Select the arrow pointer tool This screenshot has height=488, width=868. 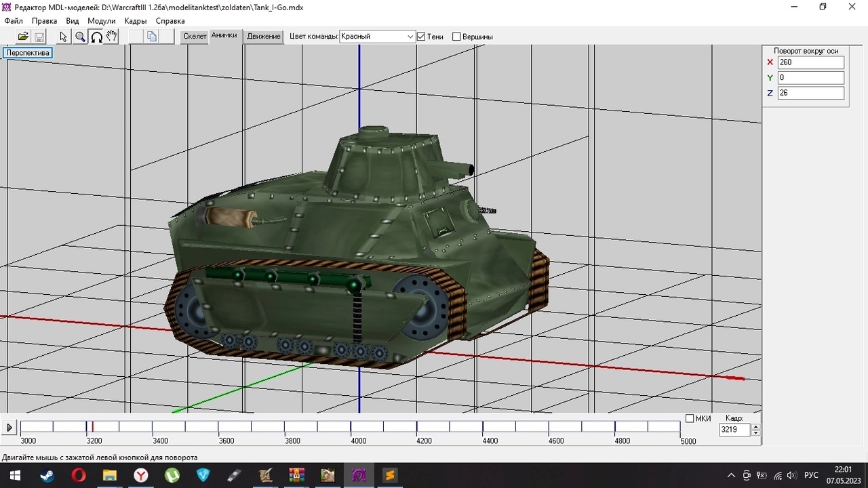pyautogui.click(x=64, y=37)
